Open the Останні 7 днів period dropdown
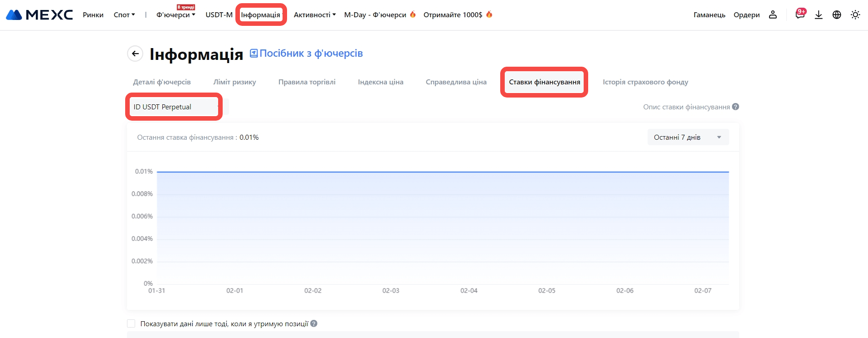The width and height of the screenshot is (868, 338). (688, 137)
